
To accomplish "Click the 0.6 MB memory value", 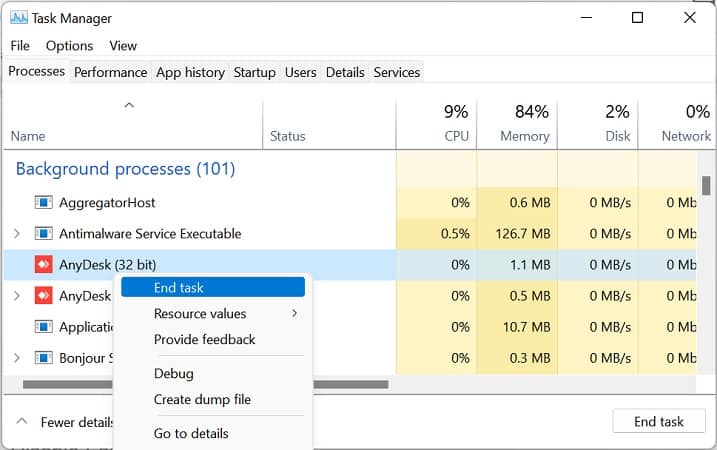I will 530,203.
